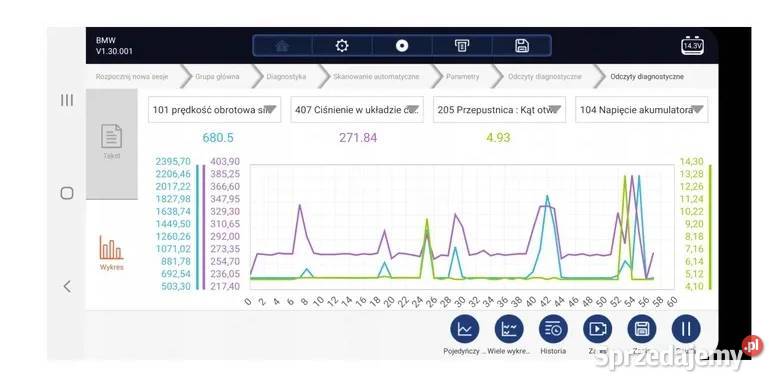Go to home screen icon

coord(282,46)
